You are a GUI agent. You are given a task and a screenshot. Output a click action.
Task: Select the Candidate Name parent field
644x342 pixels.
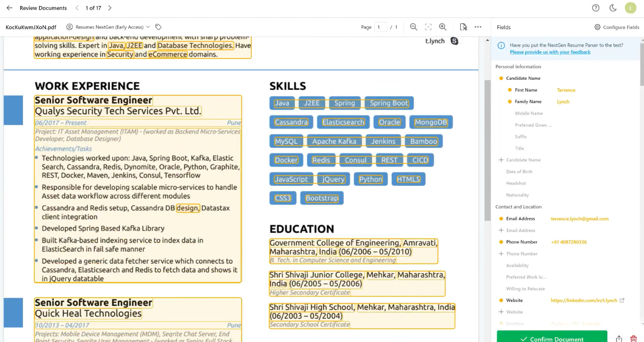(523, 78)
